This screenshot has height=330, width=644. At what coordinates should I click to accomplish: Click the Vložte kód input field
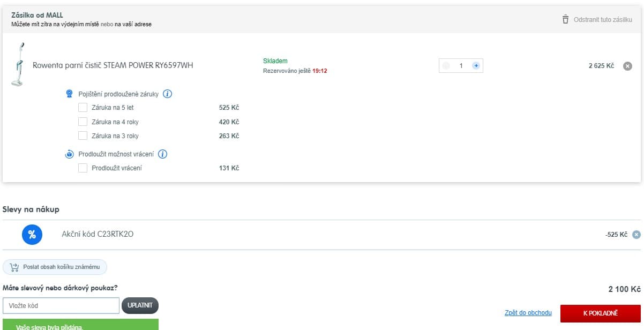(x=61, y=305)
